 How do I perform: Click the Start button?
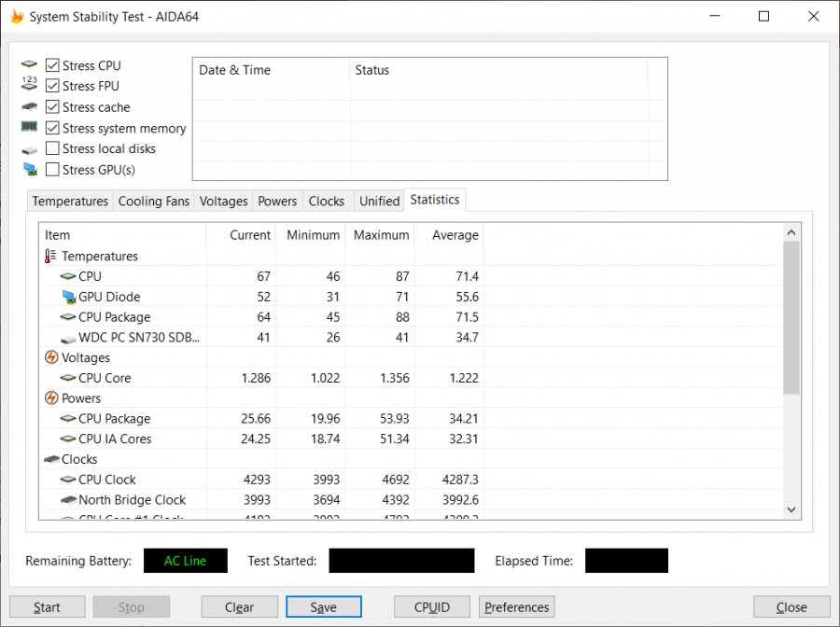pyautogui.click(x=48, y=607)
